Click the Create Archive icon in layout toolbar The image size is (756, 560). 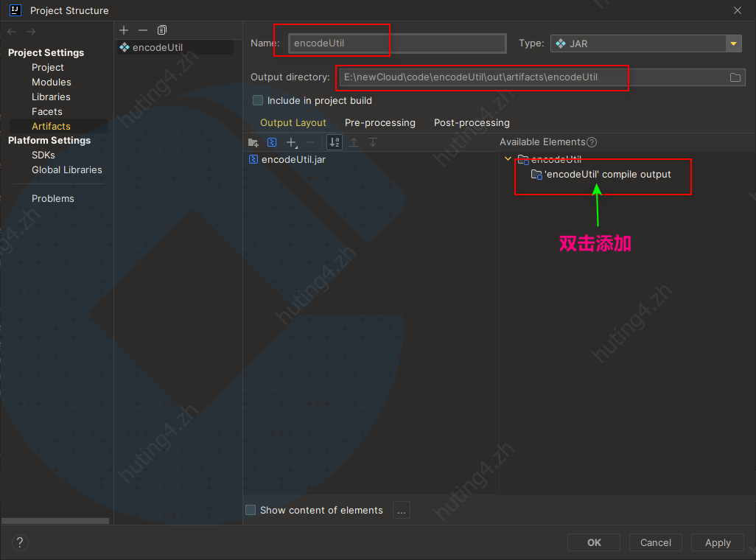(x=272, y=142)
